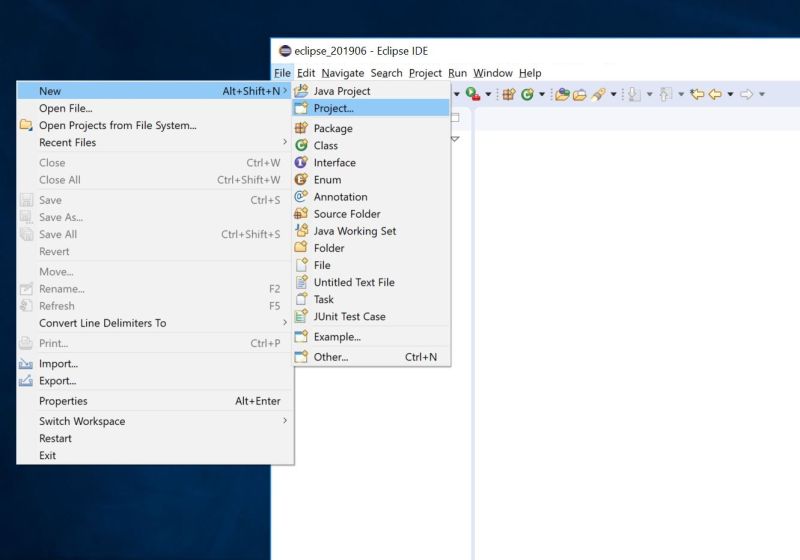Image resolution: width=800 pixels, height=560 pixels.
Task: Open dropdown arrow beside Search flashlight icon
Action: [x=614, y=94]
